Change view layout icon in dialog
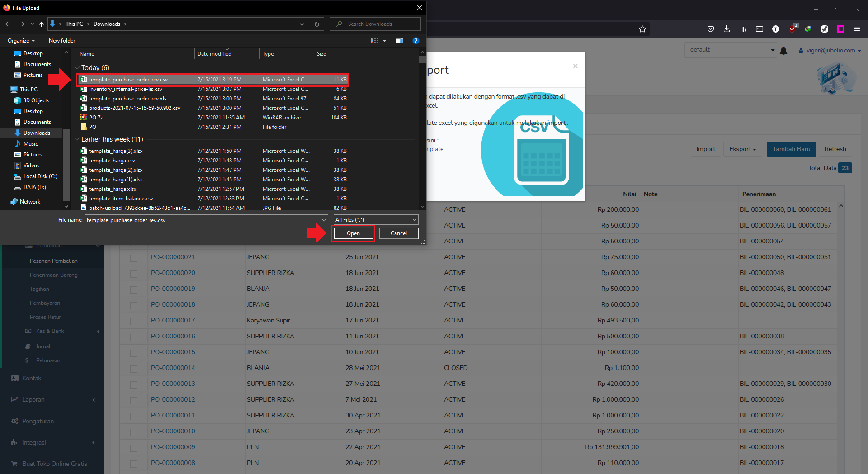Viewport: 868px width, 474px height. click(x=375, y=41)
